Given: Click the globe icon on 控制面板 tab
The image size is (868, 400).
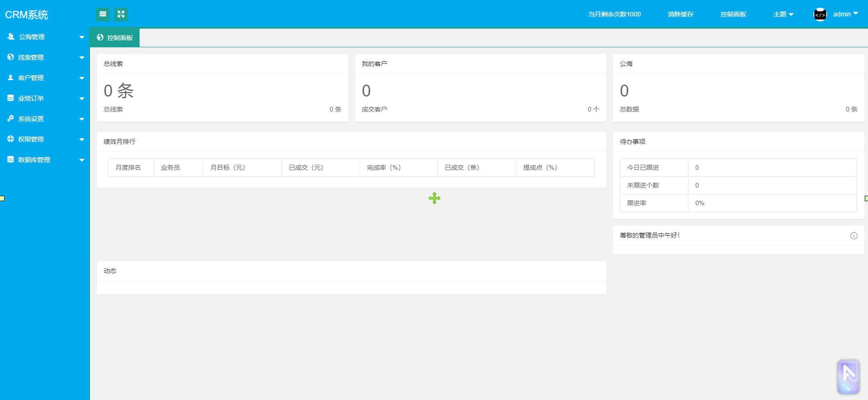Looking at the screenshot, I should (x=100, y=37).
